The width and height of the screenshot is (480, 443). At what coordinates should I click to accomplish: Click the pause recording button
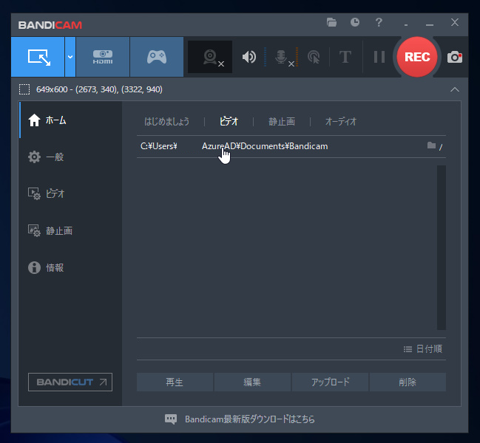[x=379, y=57]
